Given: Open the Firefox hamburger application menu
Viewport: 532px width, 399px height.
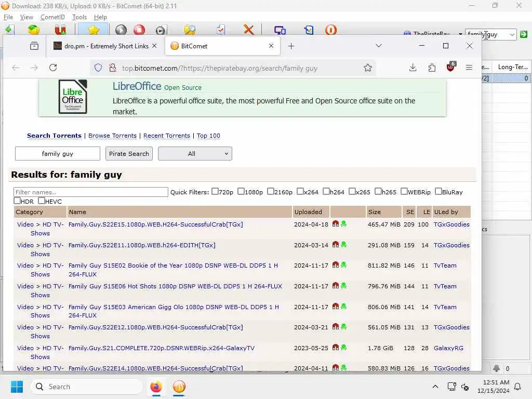Looking at the screenshot, I should pyautogui.click(x=469, y=68).
